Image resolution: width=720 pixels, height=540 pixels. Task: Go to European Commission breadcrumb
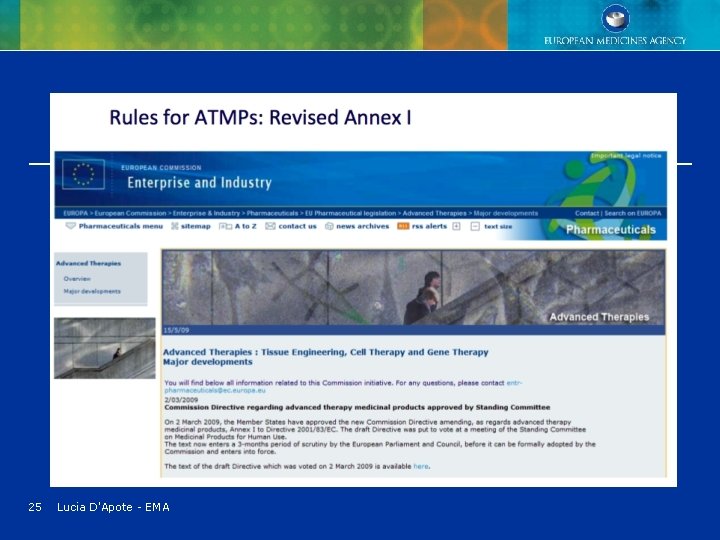[130, 213]
